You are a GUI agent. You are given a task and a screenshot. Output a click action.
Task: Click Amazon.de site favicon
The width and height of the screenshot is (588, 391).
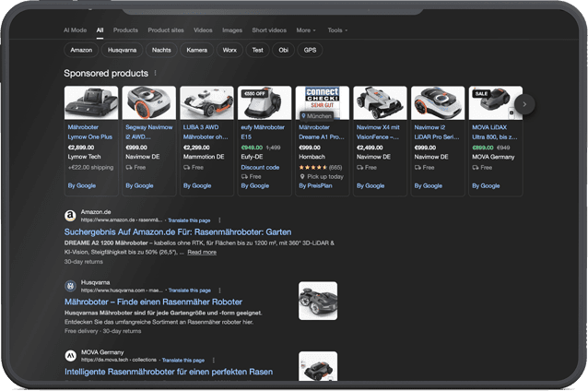70,216
